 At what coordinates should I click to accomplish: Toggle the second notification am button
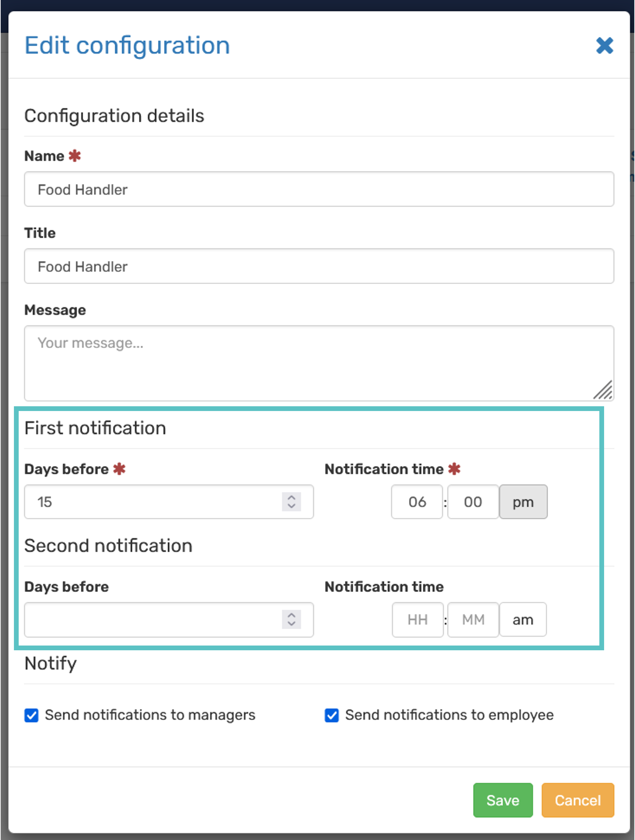tap(523, 619)
